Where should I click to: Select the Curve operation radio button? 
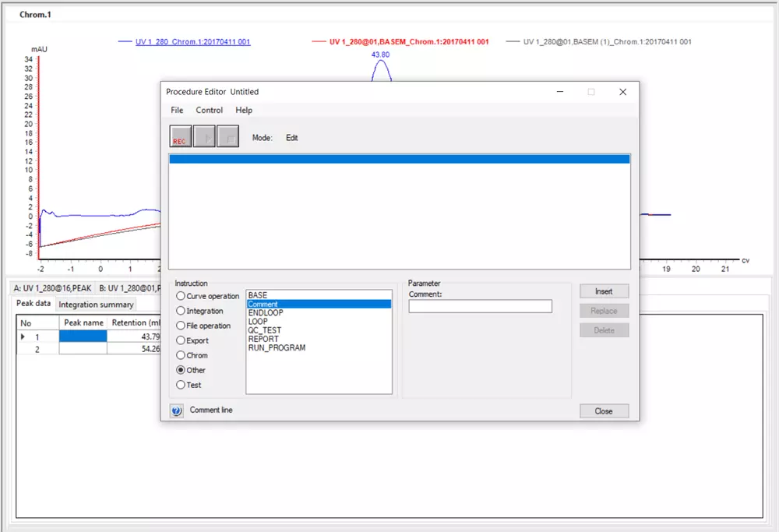pos(181,296)
